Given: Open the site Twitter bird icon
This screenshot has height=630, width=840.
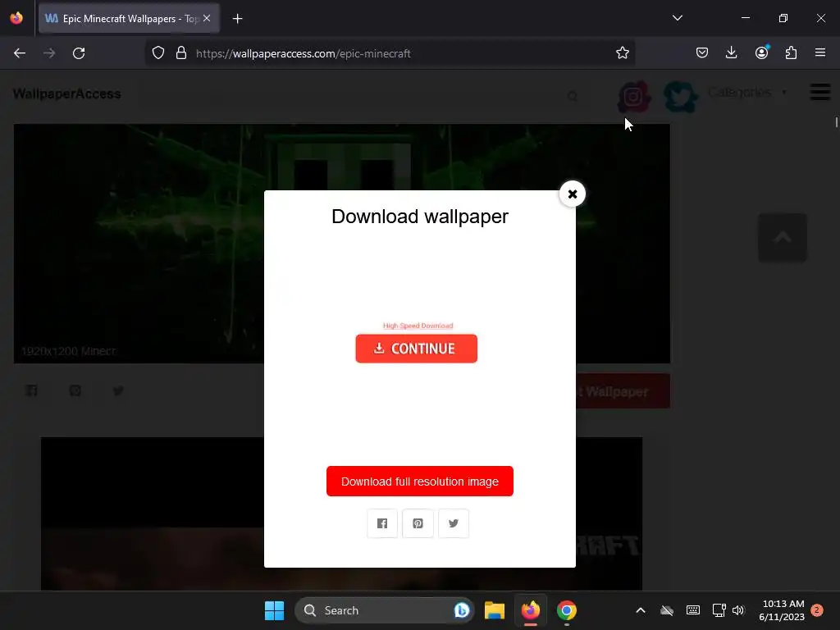Looking at the screenshot, I should point(680,97).
